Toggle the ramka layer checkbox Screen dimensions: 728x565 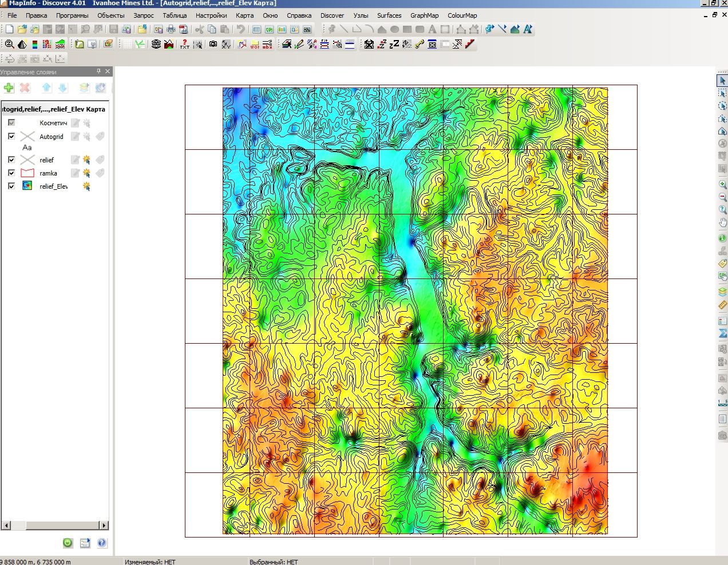11,173
